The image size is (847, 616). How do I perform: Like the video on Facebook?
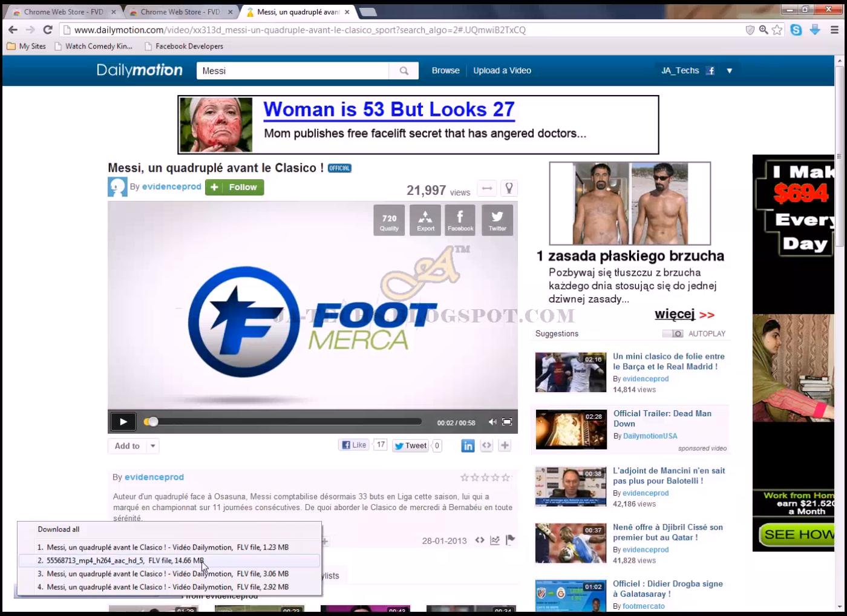pyautogui.click(x=354, y=445)
